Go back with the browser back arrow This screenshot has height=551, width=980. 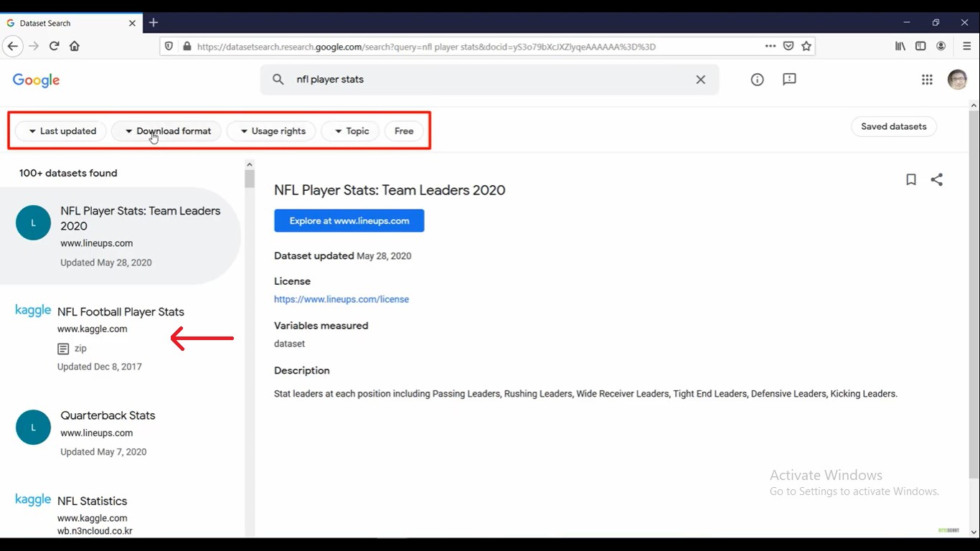click(12, 46)
